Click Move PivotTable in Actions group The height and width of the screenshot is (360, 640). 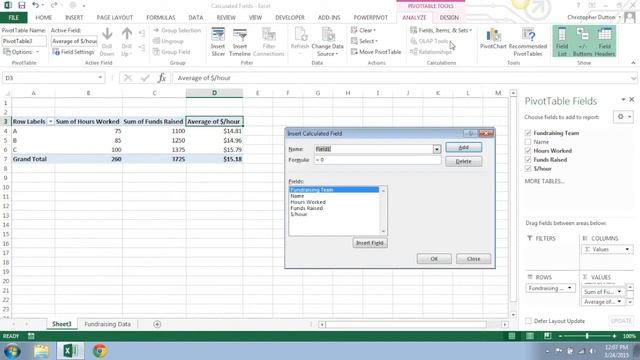tap(376, 52)
